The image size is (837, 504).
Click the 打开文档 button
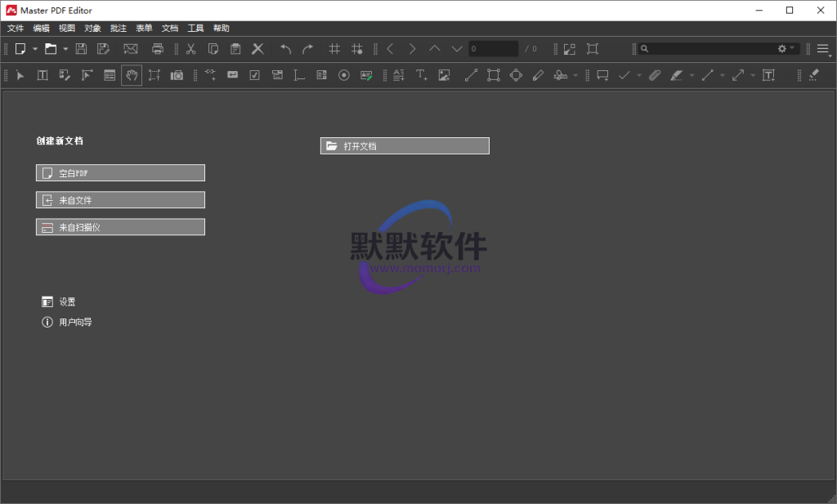tap(405, 146)
